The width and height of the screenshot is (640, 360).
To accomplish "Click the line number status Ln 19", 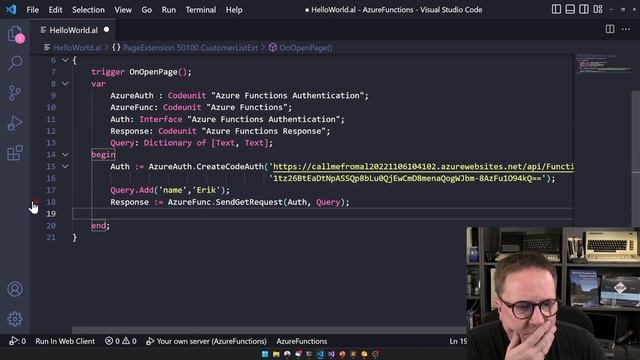I will tap(458, 341).
